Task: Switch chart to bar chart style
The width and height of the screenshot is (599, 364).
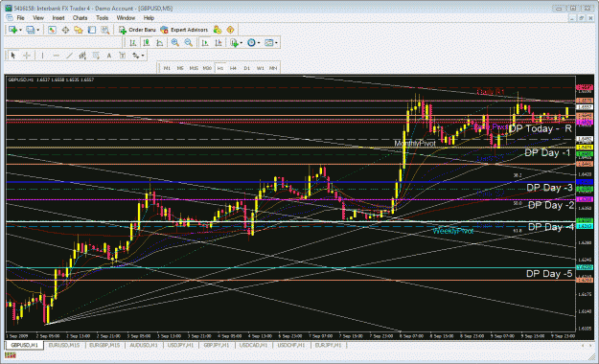Action: (133, 43)
